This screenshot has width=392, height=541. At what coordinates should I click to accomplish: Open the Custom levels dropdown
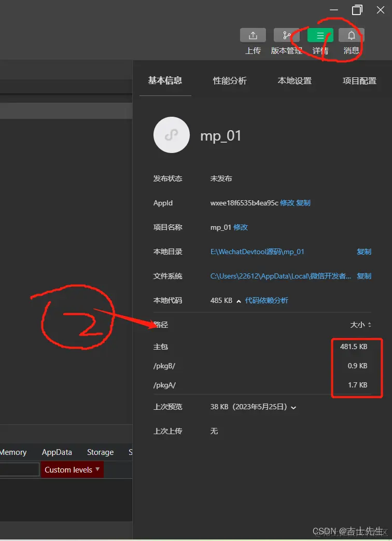coord(72,469)
